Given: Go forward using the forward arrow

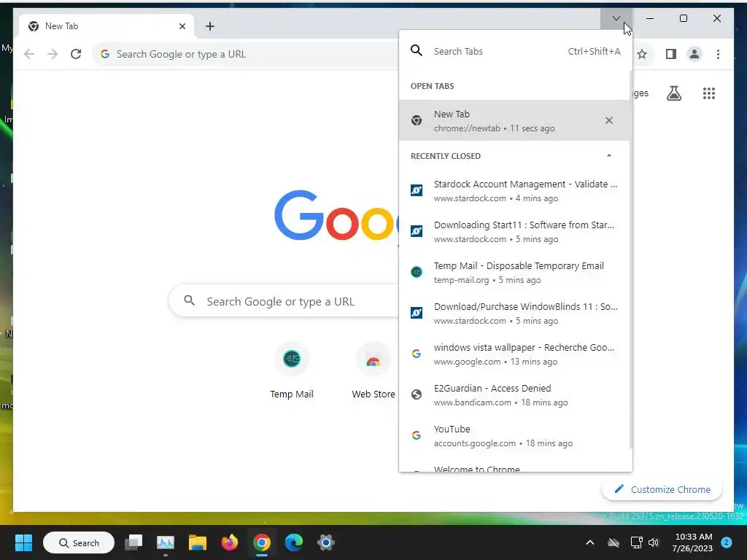Looking at the screenshot, I should pos(53,54).
